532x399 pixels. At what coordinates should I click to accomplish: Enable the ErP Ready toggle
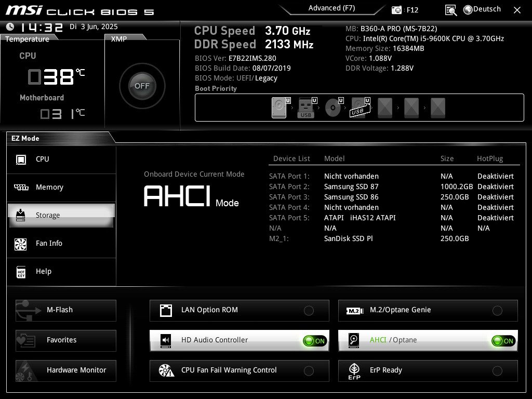click(497, 371)
